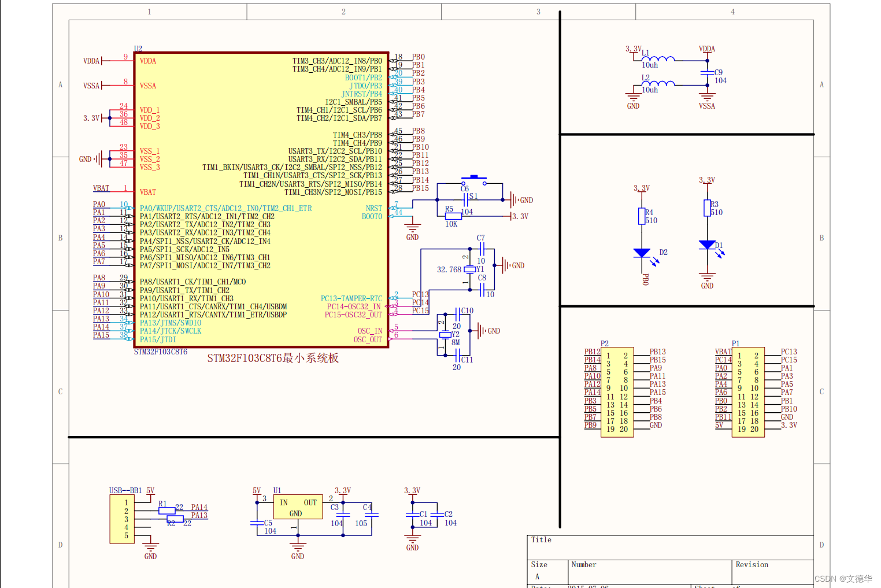This screenshot has height=588, width=881.
Task: Select the R5 10K pull-up resistor
Action: 453,216
